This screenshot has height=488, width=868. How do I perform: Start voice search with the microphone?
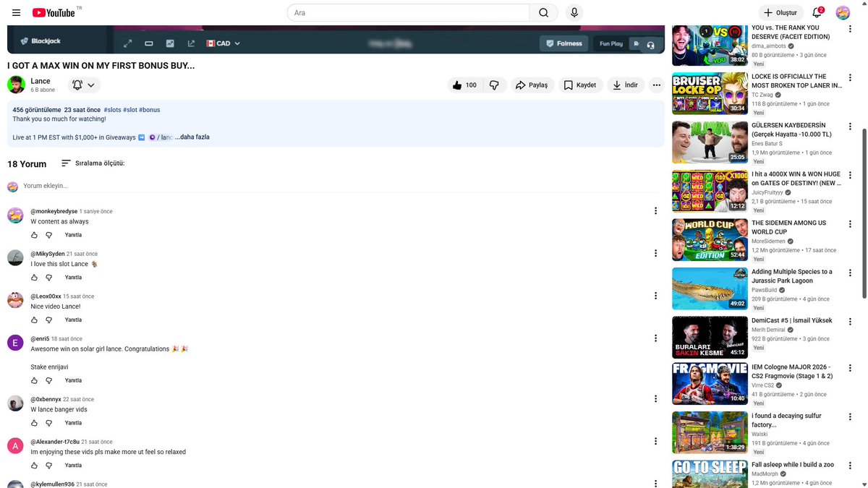click(574, 12)
